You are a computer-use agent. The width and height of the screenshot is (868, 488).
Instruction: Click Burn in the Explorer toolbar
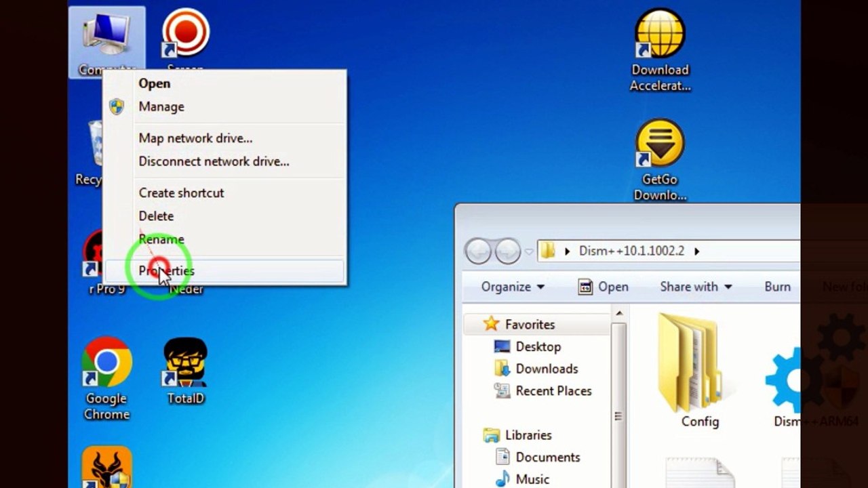[x=777, y=287]
